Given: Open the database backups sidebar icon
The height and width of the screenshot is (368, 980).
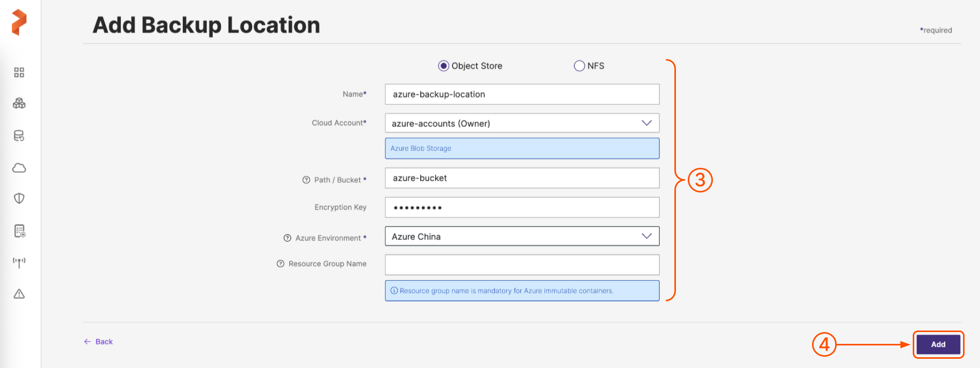Looking at the screenshot, I should click(x=19, y=135).
